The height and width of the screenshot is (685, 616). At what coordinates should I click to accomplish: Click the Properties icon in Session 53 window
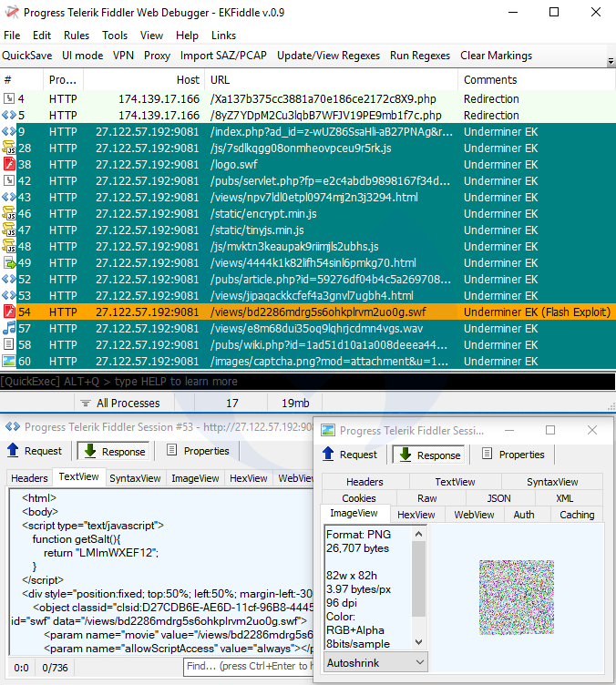pyautogui.click(x=172, y=451)
